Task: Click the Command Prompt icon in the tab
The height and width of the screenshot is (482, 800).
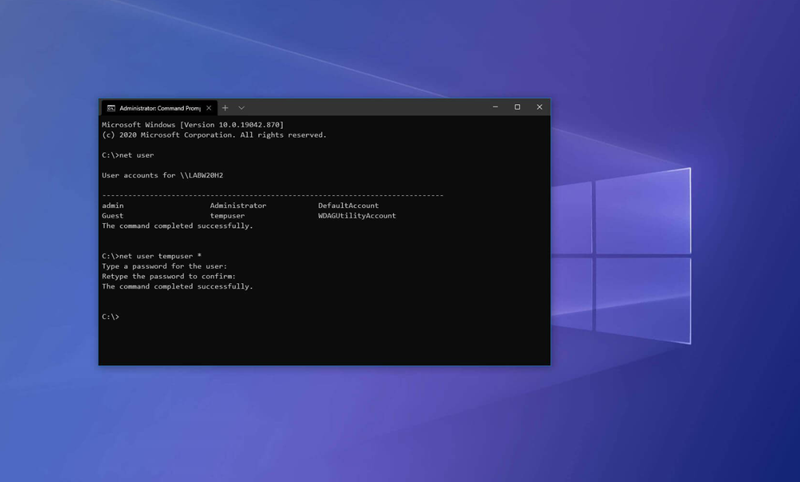Action: [x=111, y=108]
